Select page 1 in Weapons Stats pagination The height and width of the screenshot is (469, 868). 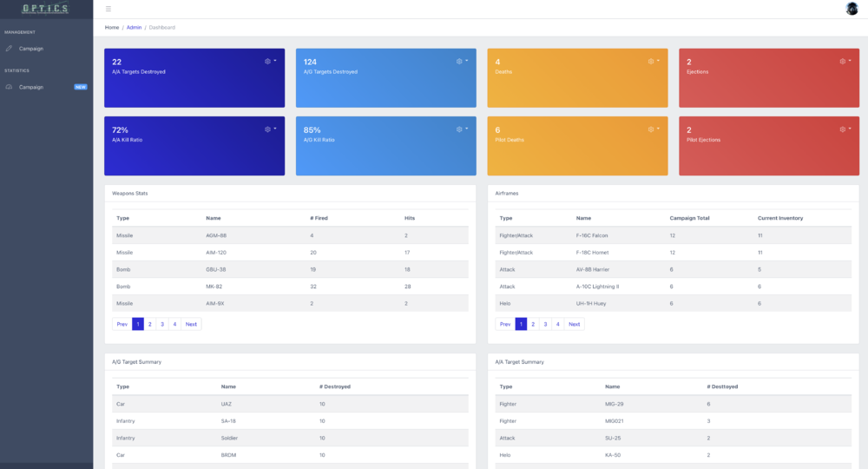[138, 324]
